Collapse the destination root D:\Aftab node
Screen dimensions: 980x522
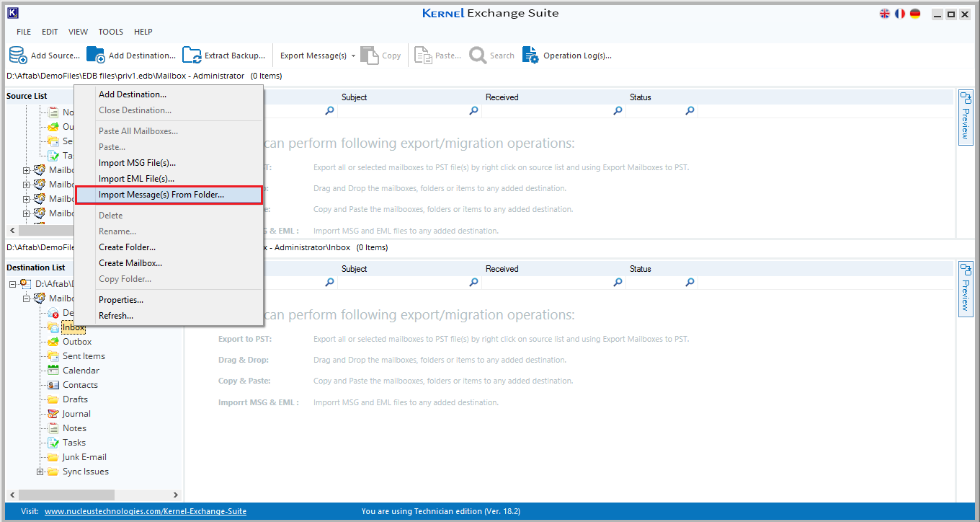(x=13, y=284)
